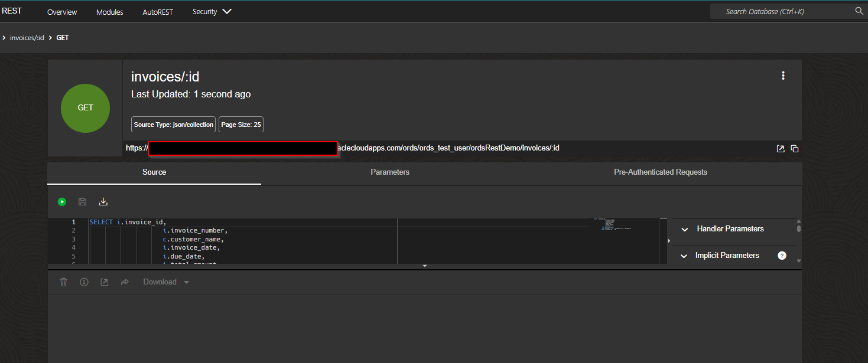Click the trash icon in results panel
The image size is (868, 363).
[63, 282]
